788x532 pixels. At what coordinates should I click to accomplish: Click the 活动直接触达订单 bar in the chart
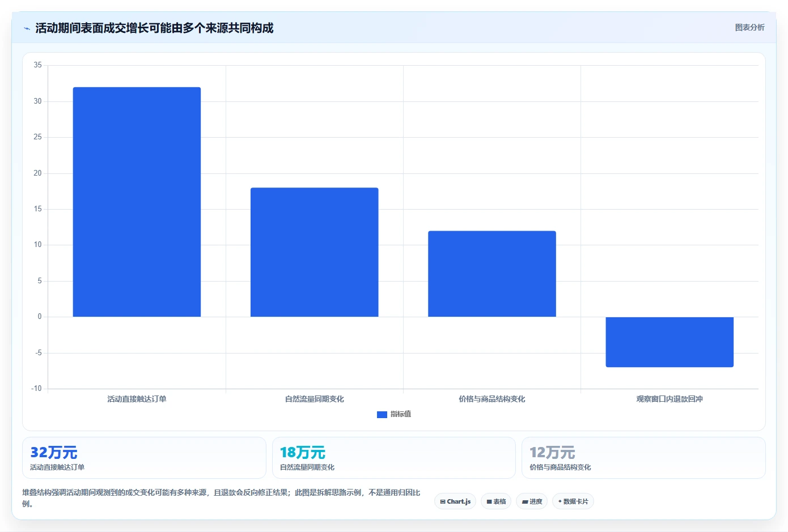pyautogui.click(x=137, y=202)
